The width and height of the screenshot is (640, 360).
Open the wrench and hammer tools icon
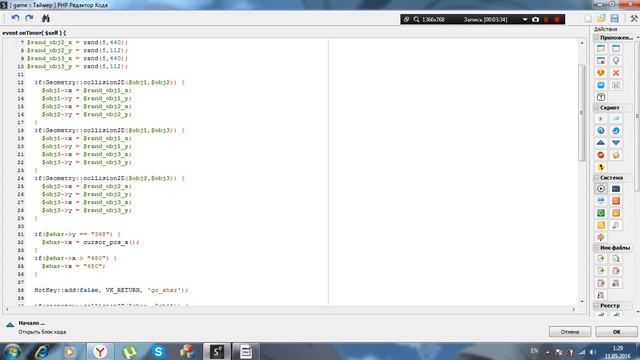[634, 18]
